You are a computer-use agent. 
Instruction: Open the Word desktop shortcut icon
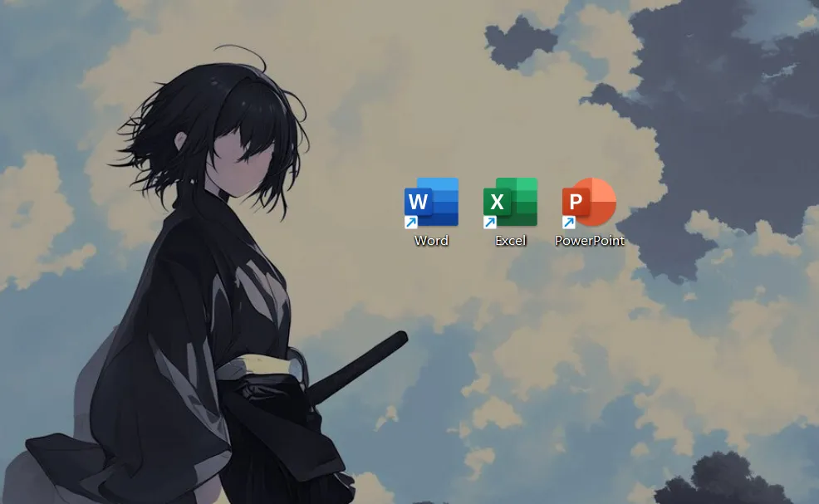[x=431, y=203]
